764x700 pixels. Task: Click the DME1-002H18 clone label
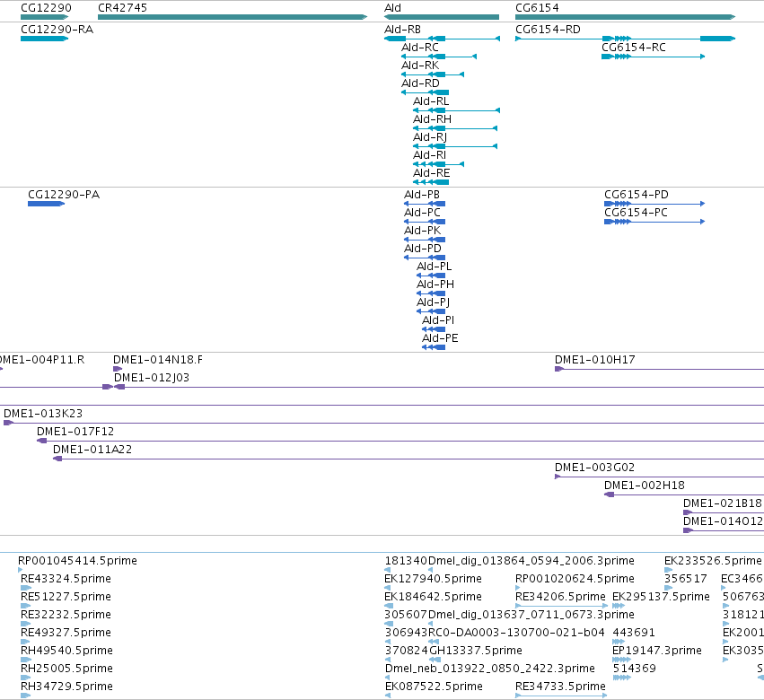coord(645,486)
